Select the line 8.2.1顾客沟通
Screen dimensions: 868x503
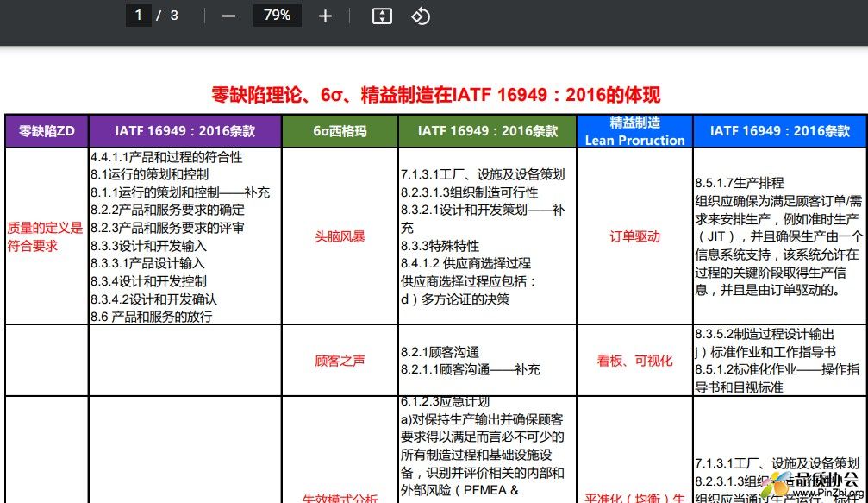(x=440, y=352)
